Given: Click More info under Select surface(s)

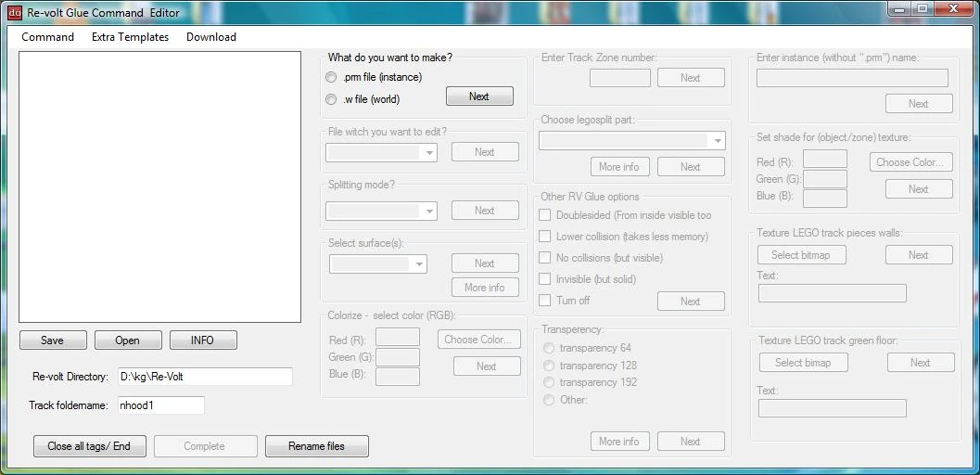Looking at the screenshot, I should pyautogui.click(x=485, y=288).
